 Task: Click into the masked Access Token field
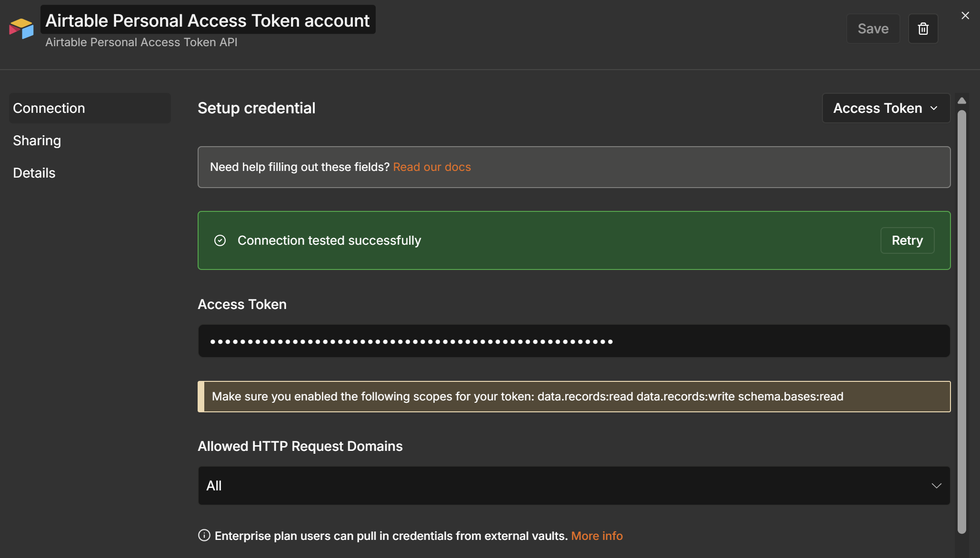[x=574, y=341]
